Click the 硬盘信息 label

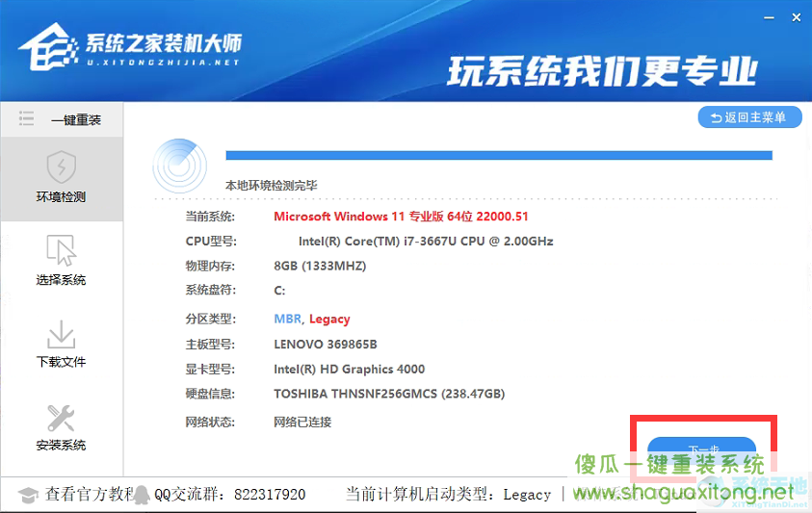coord(210,394)
